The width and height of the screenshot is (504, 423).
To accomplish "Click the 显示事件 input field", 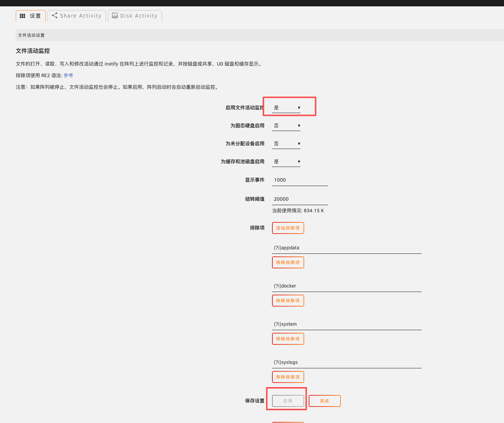I will point(300,180).
